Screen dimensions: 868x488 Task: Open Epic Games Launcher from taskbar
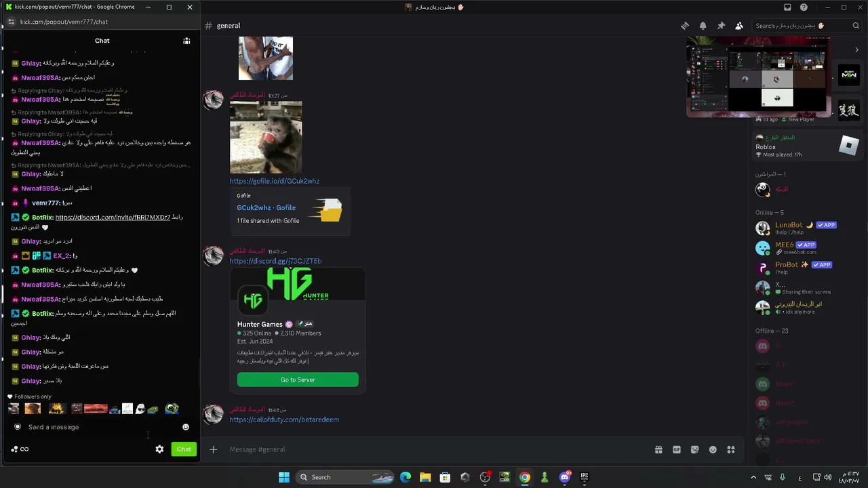point(585,477)
